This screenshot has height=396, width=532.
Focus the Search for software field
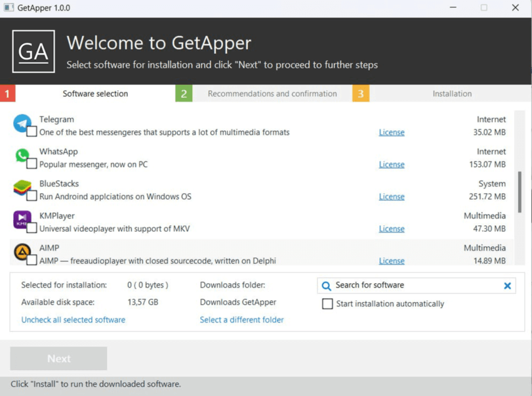(417, 286)
